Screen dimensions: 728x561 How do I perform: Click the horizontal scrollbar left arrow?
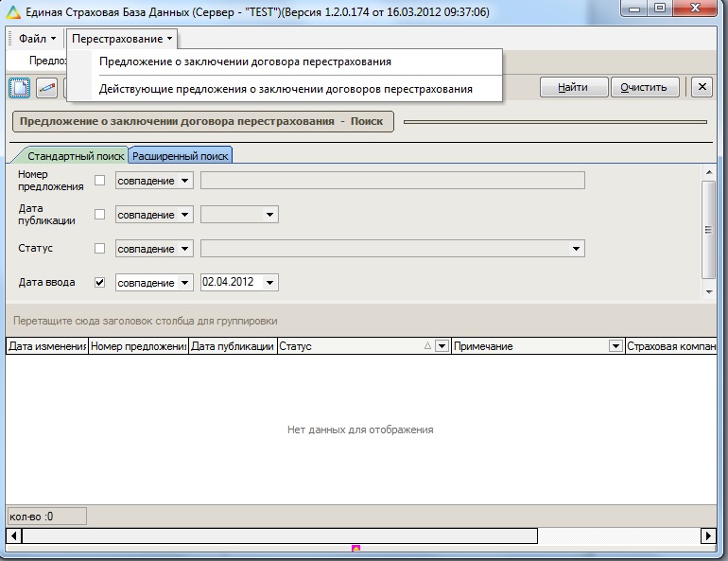[13, 536]
